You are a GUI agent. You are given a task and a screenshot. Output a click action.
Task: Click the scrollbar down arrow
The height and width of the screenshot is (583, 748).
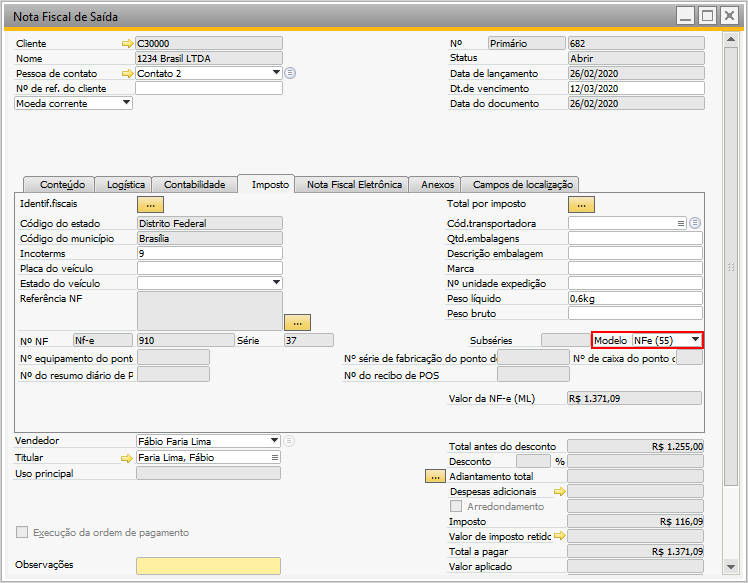pyautogui.click(x=731, y=567)
